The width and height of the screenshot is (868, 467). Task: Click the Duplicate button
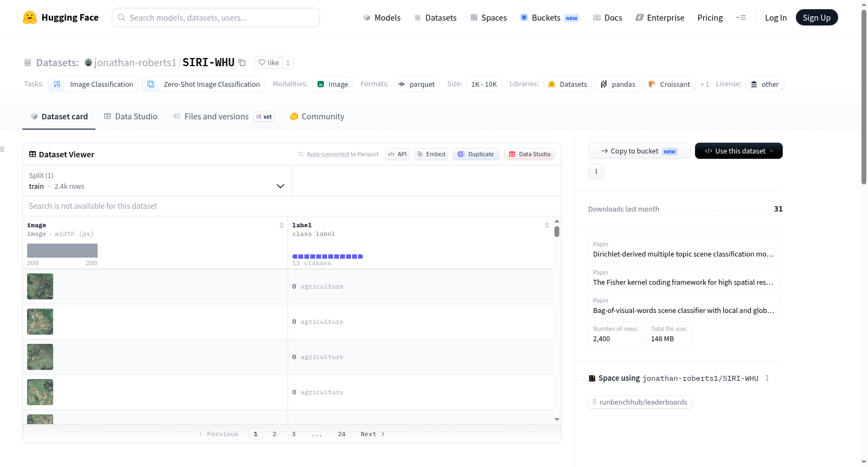tap(476, 154)
